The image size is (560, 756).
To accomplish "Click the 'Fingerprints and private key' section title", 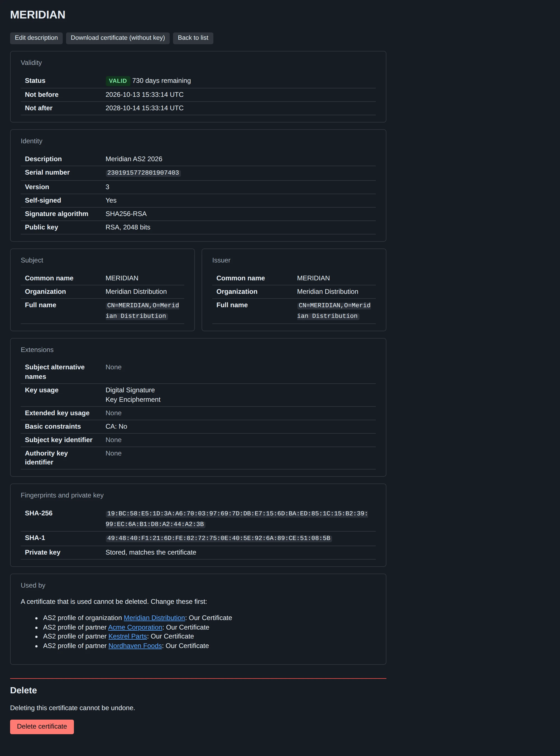I will coord(62,495).
